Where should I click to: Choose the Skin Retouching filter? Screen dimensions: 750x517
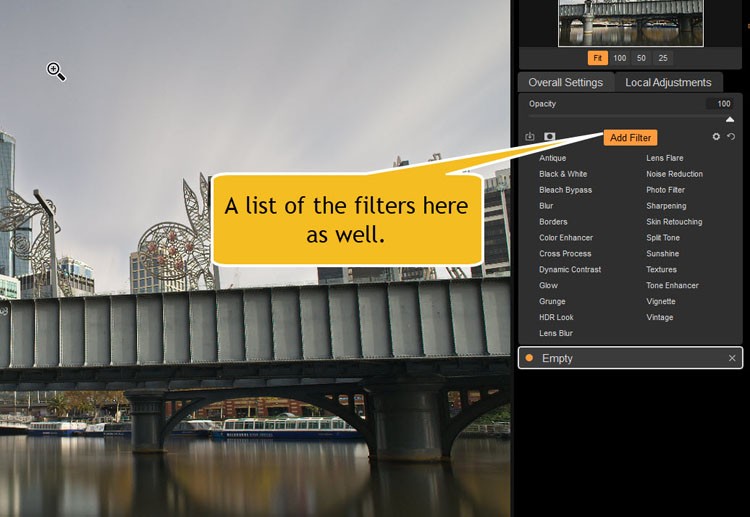pyautogui.click(x=674, y=222)
